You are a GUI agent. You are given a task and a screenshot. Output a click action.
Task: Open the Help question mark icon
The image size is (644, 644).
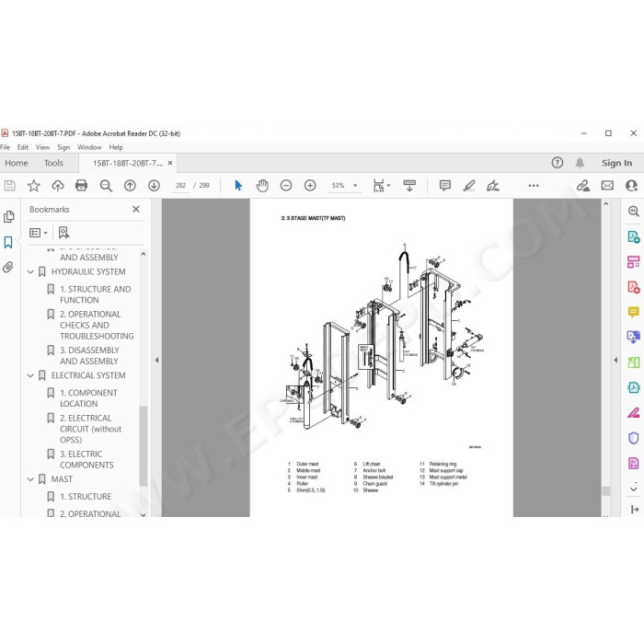coord(557,163)
